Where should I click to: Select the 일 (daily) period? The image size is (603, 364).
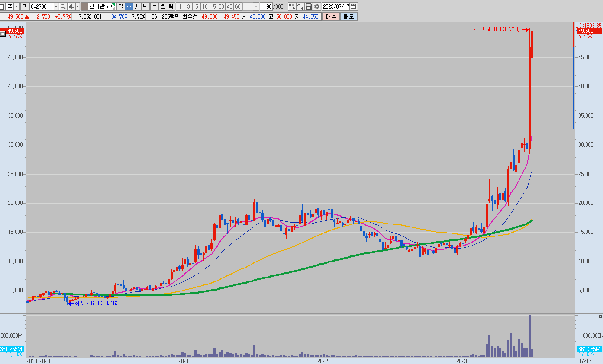click(120, 6)
